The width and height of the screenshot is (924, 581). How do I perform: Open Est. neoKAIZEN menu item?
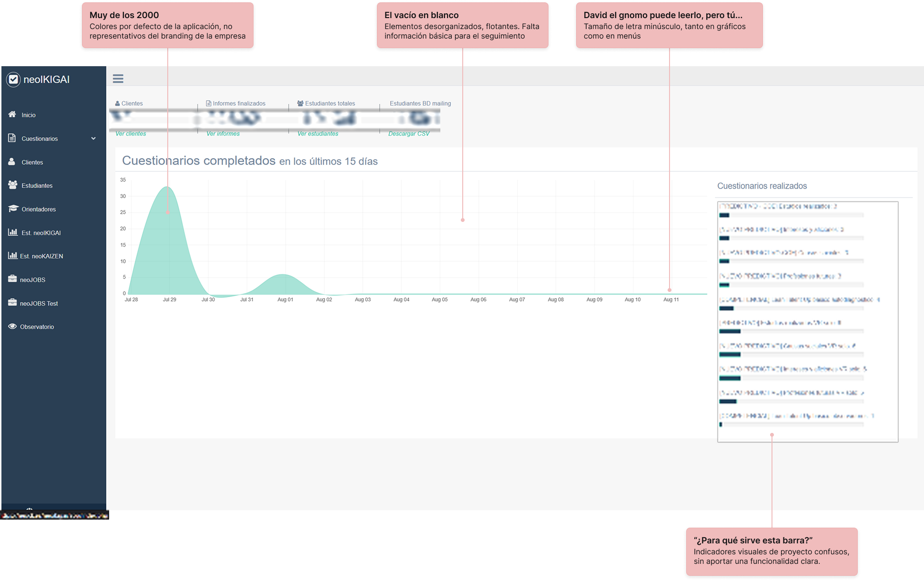pos(41,256)
